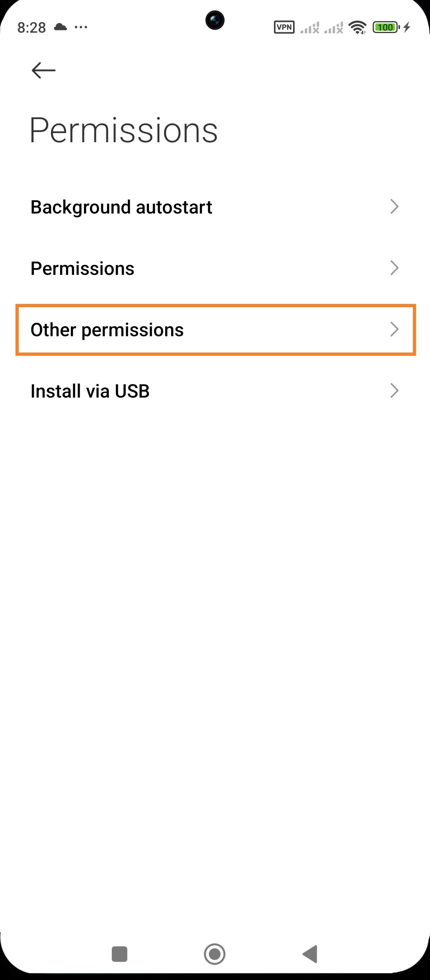Tap the charging lightning bolt icon
The height and width of the screenshot is (980, 430).
407,27
